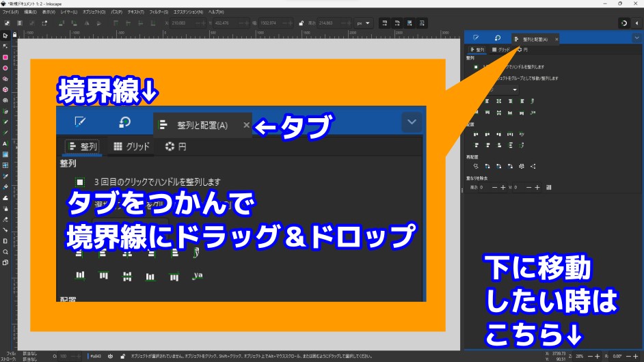644x362 pixels.
Task: Click rotation minus button in status bar
Action: [628, 357]
